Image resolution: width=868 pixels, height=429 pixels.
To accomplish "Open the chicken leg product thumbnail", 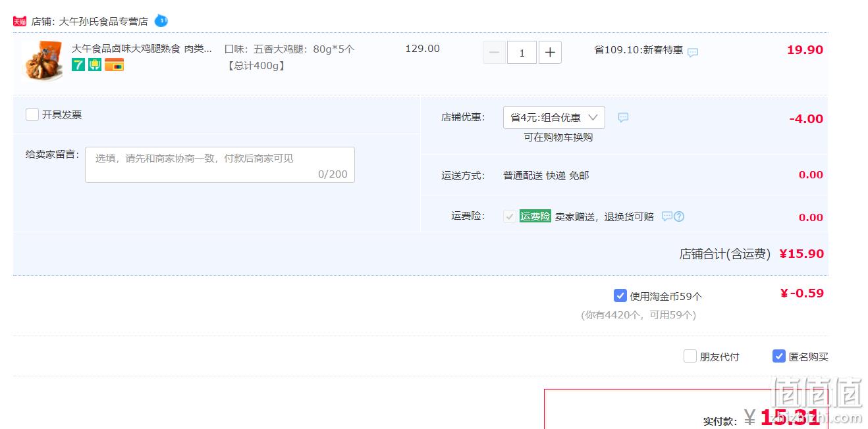I will coord(43,61).
